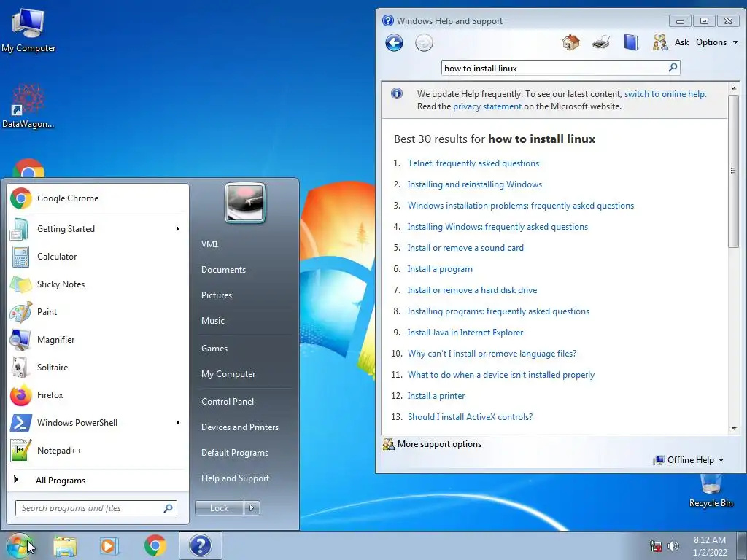This screenshot has width=747, height=560.
Task: Select the DataWagon desktop shortcut
Action: (28, 106)
